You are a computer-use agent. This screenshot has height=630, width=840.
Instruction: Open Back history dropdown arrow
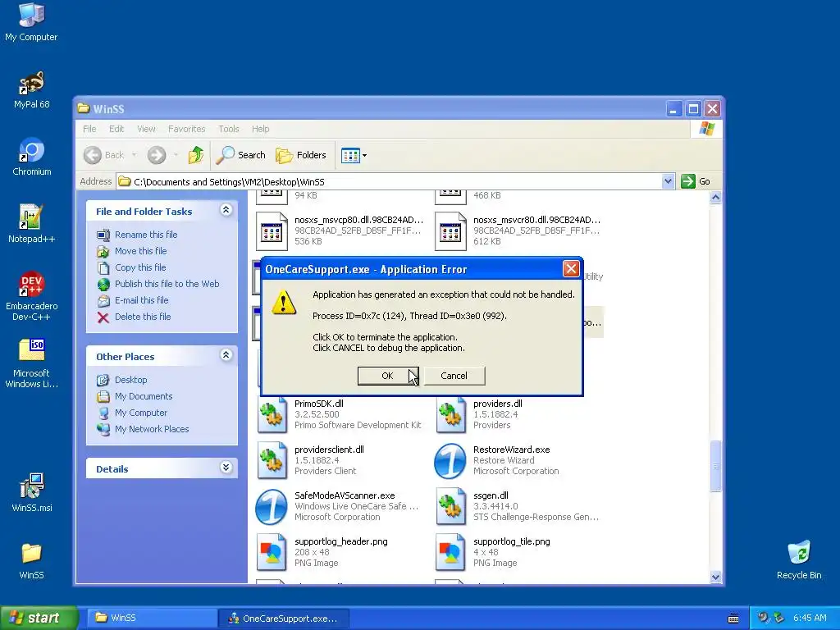point(134,155)
